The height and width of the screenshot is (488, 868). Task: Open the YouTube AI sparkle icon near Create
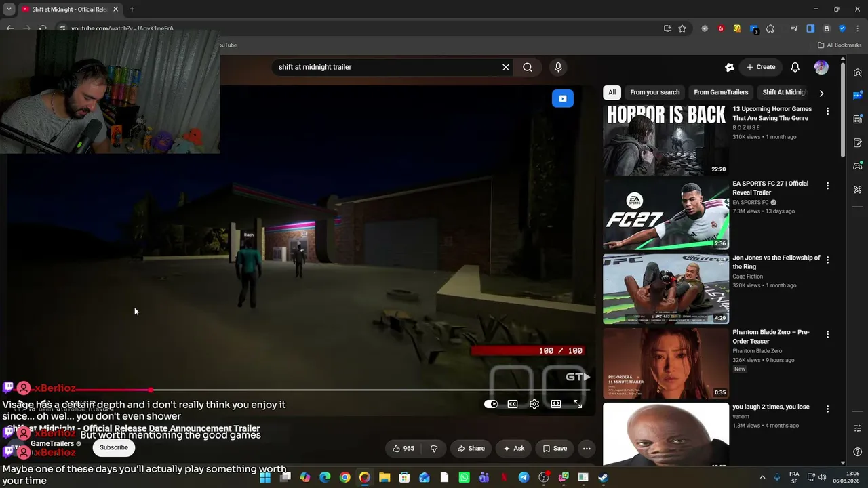tap(730, 67)
